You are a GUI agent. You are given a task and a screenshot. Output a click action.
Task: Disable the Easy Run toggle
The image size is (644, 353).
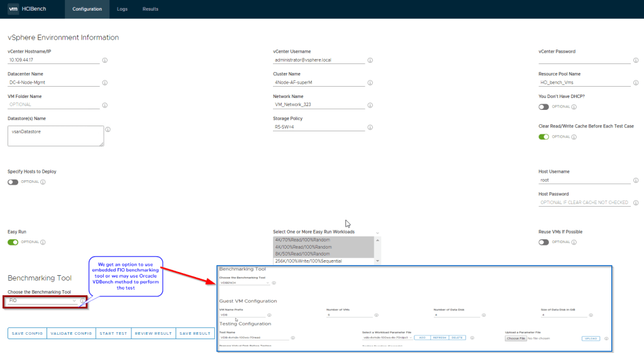click(x=13, y=242)
